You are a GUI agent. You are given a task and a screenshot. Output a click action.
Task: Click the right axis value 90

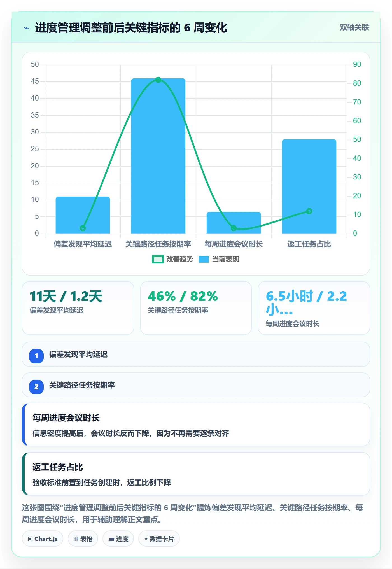[357, 65]
